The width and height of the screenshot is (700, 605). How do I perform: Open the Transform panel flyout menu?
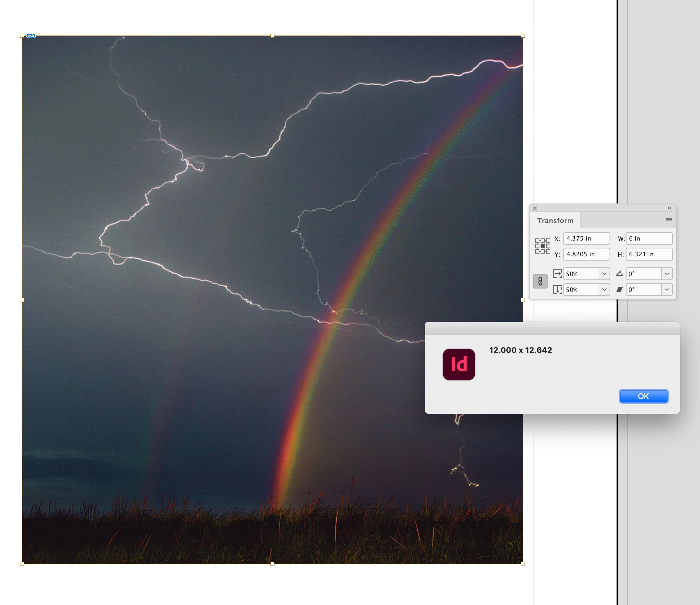point(668,220)
